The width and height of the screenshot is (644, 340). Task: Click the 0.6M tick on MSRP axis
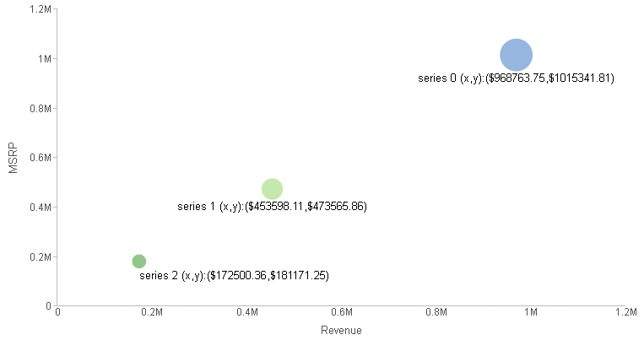[x=41, y=158]
